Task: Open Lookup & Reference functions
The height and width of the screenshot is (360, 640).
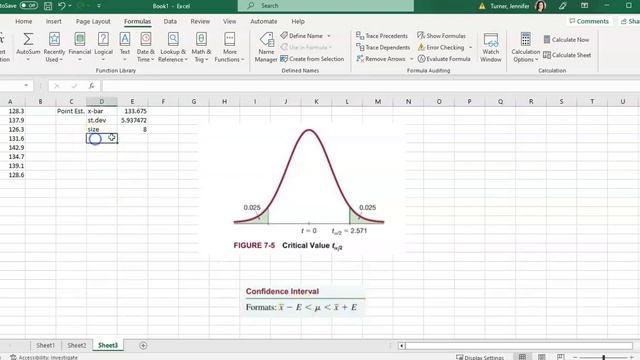Action: pyautogui.click(x=173, y=47)
